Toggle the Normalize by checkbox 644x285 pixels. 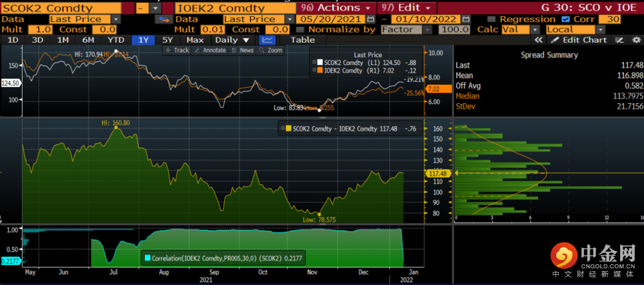click(300, 29)
